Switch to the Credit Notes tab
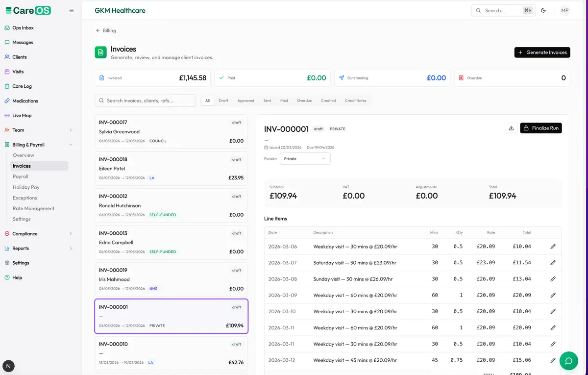588x375 pixels. click(355, 100)
